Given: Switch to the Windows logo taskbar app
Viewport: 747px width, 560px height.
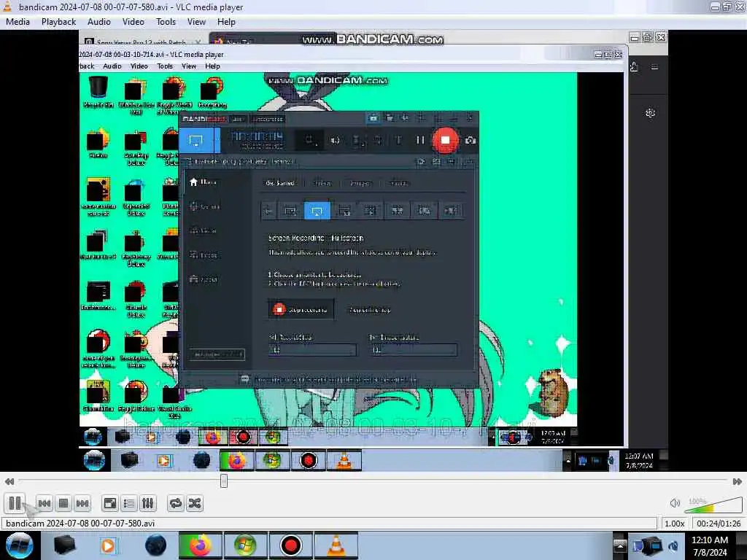Looking at the screenshot, I should 244,545.
